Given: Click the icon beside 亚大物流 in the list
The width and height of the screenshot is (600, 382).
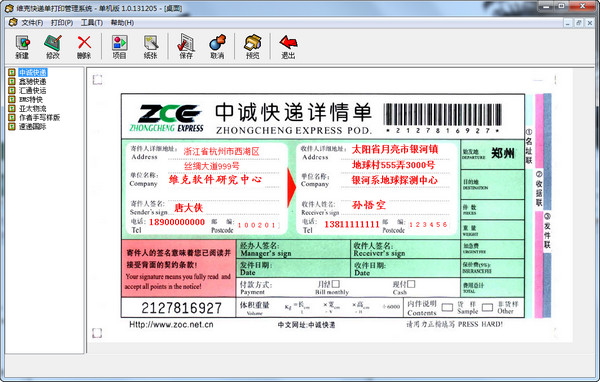Looking at the screenshot, I should pos(12,108).
